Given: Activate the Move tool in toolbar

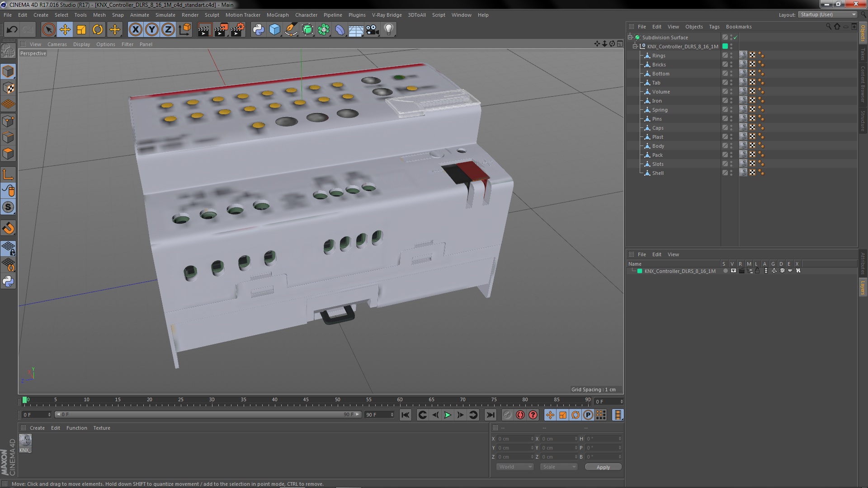Looking at the screenshot, I should coord(65,30).
